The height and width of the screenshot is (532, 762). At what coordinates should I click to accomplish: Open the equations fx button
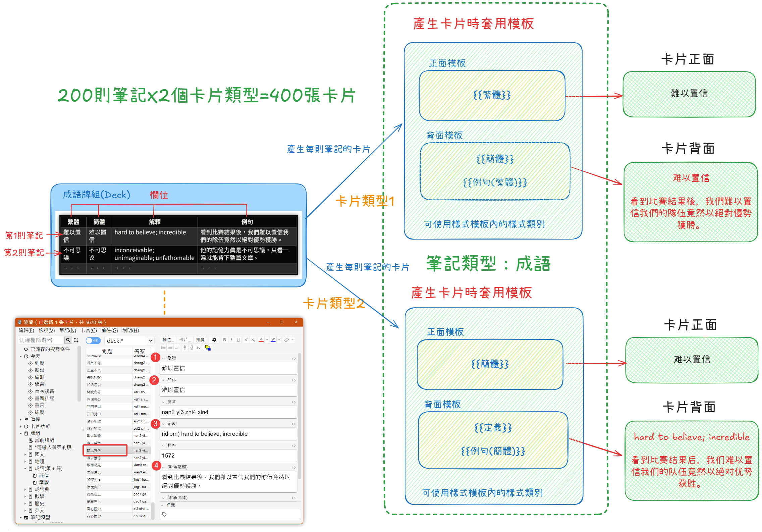coord(199,348)
